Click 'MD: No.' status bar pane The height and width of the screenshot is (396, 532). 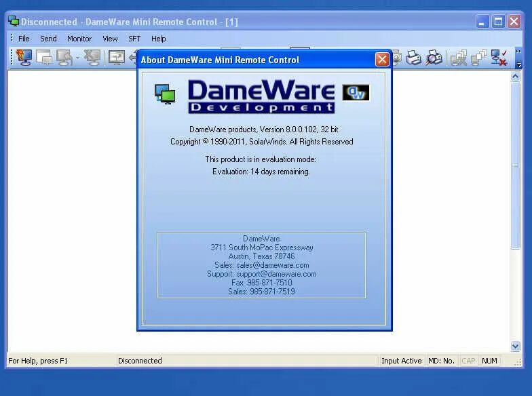441,361
